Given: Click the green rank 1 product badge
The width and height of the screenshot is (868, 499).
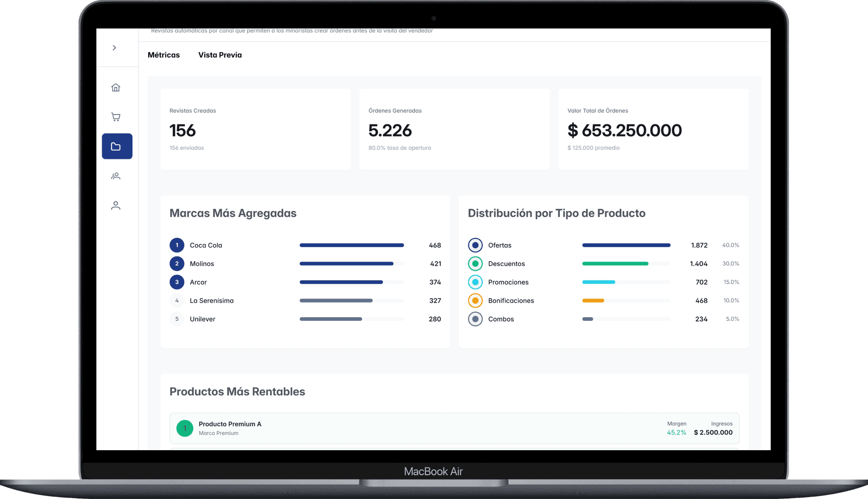Looking at the screenshot, I should coord(184,428).
